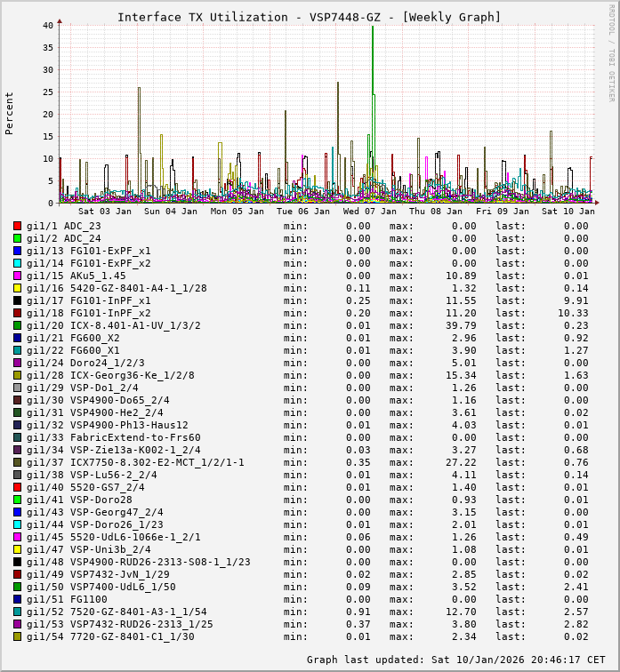Click the Percent y-axis label
The height and width of the screenshot is (672, 620).
click(x=10, y=113)
